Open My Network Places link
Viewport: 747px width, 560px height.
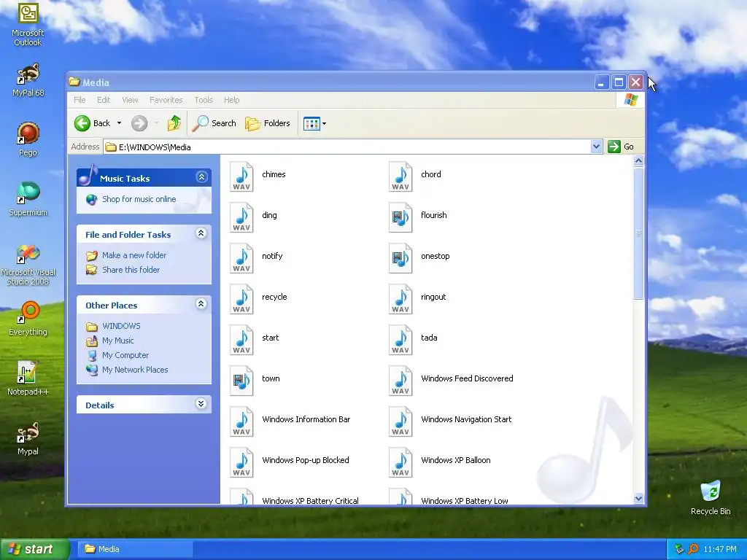135,370
